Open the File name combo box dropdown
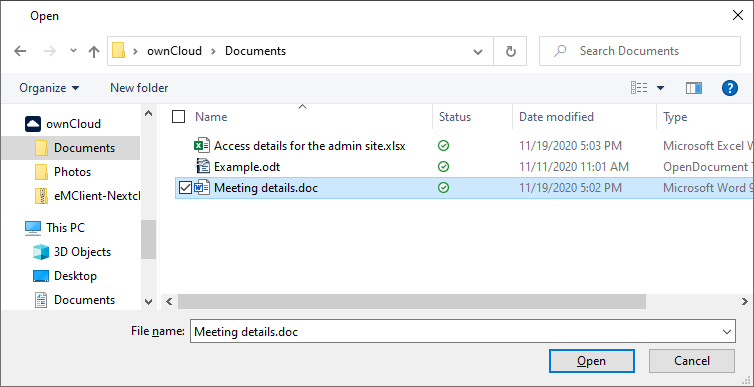The width and height of the screenshot is (754, 387). (726, 332)
